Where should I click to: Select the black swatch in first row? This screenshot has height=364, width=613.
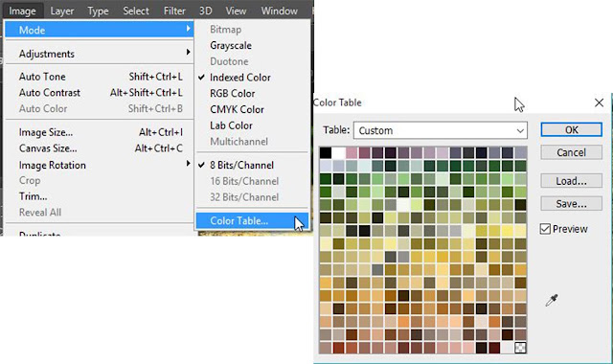326,153
